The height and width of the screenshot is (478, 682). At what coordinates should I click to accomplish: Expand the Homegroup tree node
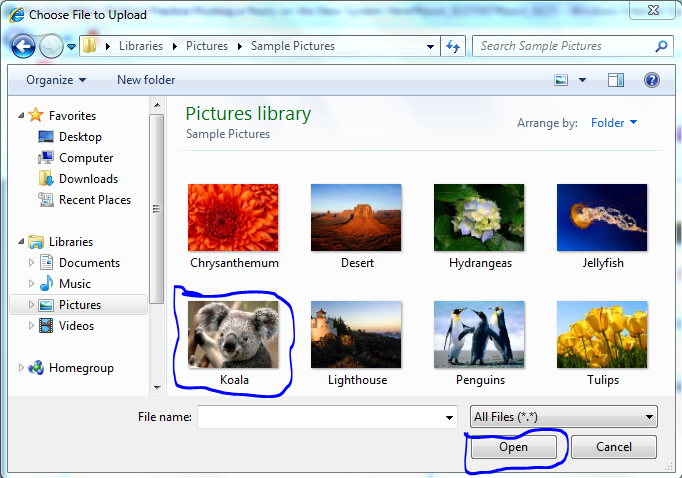click(x=22, y=368)
